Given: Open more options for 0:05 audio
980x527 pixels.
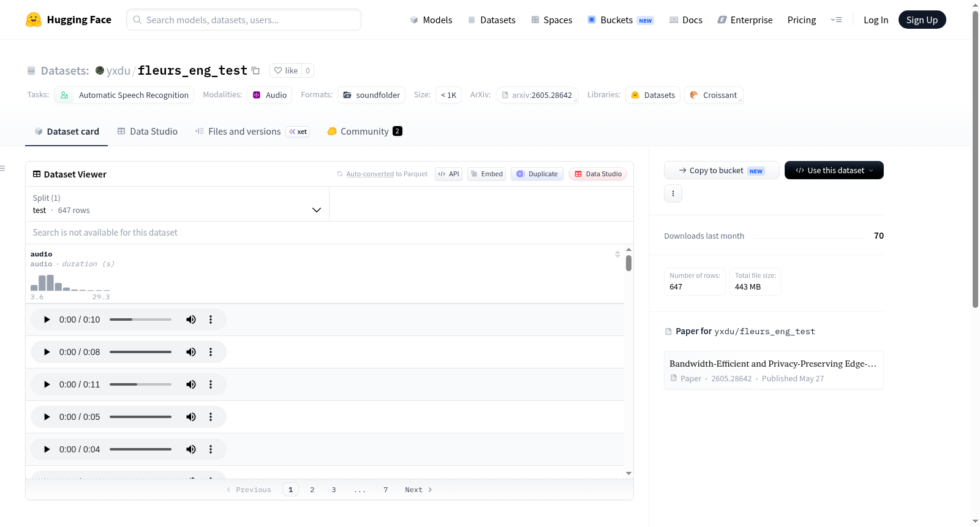Looking at the screenshot, I should pos(211,417).
